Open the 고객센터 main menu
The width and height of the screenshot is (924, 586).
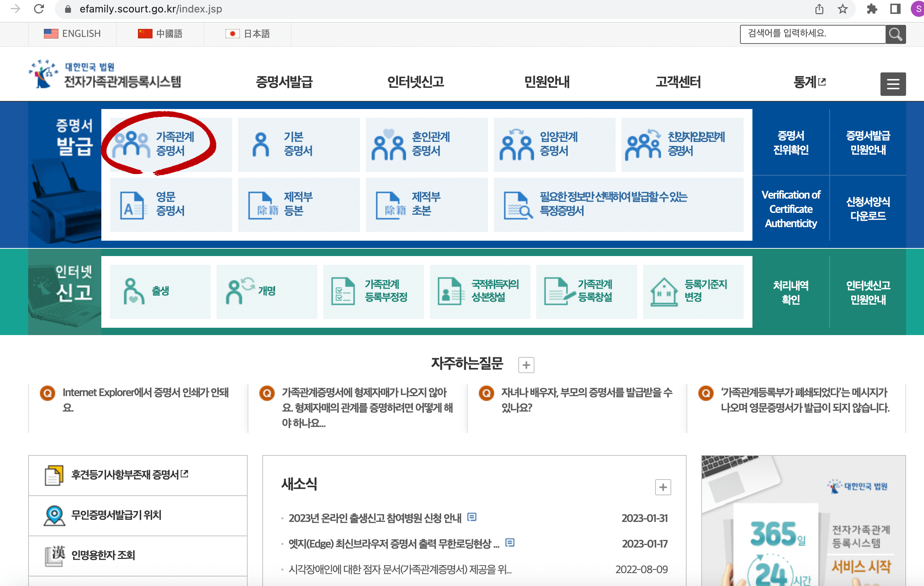pos(678,82)
